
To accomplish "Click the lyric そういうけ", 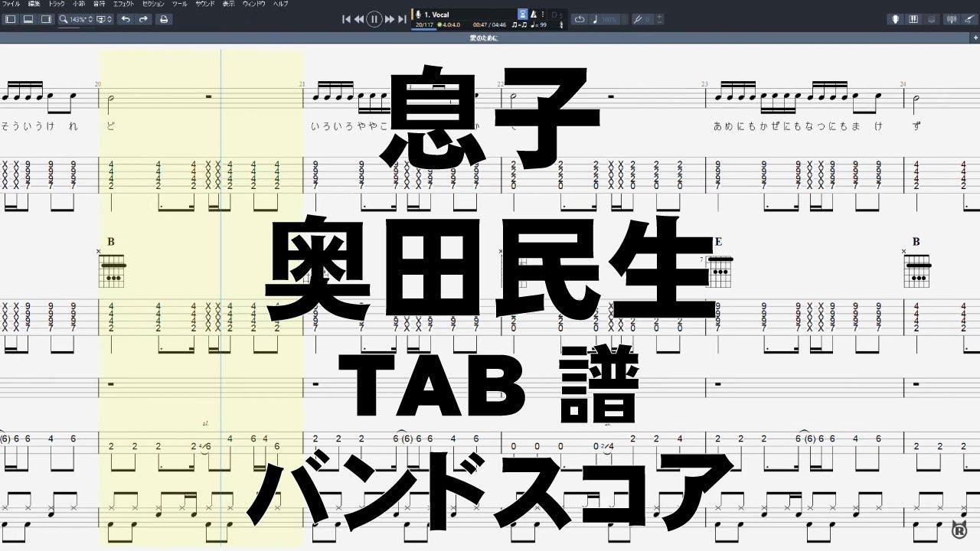I will [x=28, y=126].
